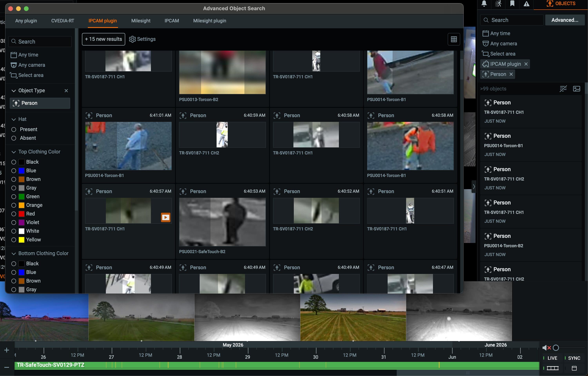
Task: Play the 6:40:57 AM result video icon
Action: [x=166, y=217]
